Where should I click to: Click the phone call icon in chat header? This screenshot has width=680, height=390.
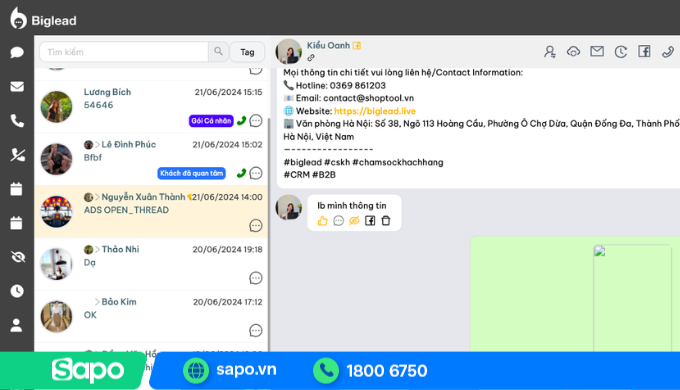(x=668, y=52)
